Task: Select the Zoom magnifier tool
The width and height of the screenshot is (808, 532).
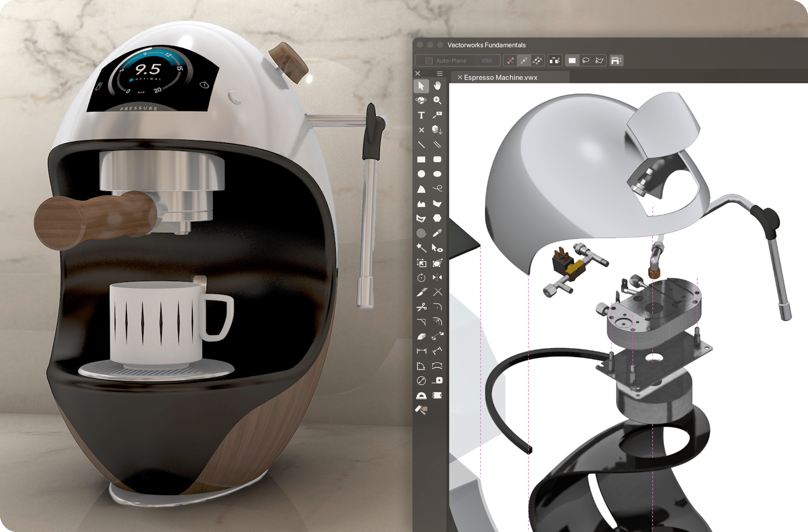Action: click(437, 100)
